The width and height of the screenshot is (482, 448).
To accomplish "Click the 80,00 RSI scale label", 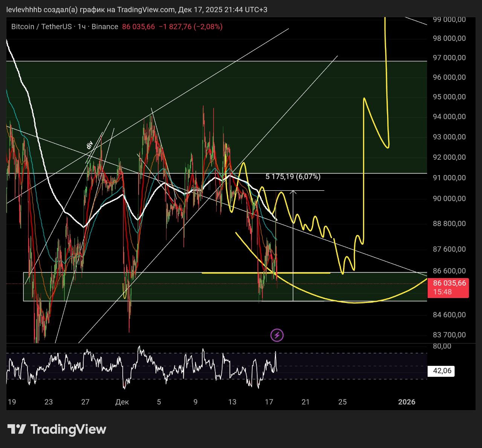I will 442,346.
